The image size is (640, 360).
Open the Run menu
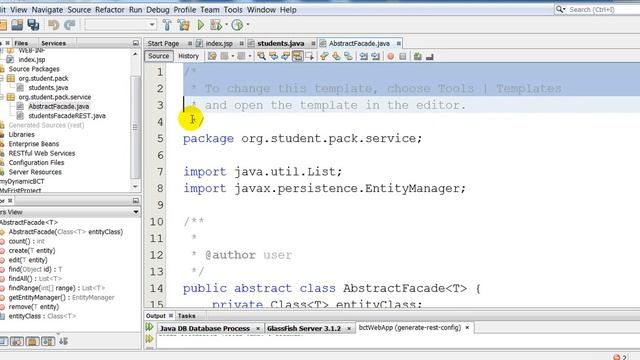pyautogui.click(x=136, y=9)
